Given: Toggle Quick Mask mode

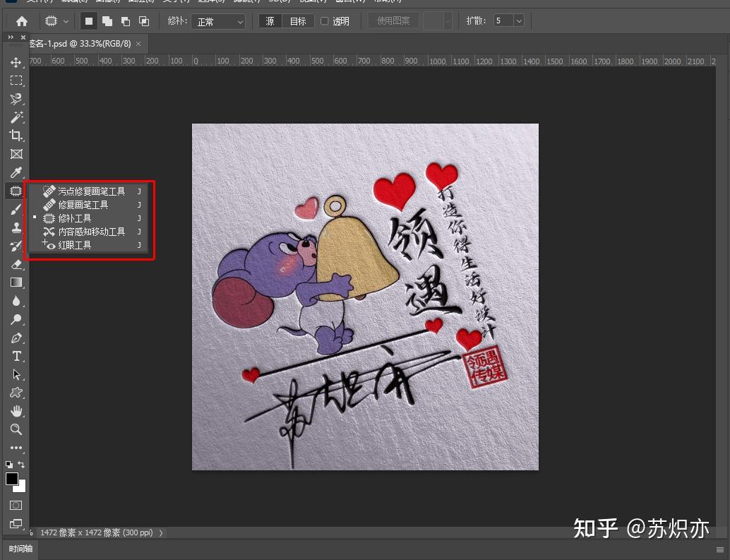Looking at the screenshot, I should point(16,505).
